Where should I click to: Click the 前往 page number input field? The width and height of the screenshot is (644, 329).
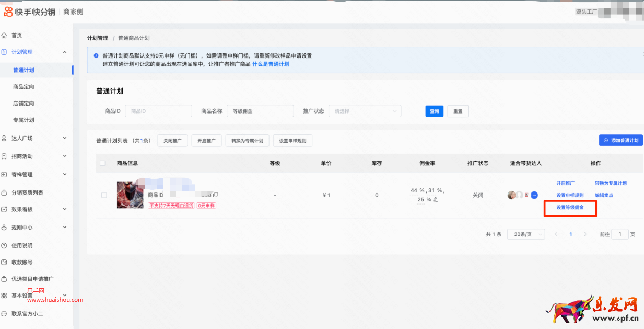click(620, 234)
